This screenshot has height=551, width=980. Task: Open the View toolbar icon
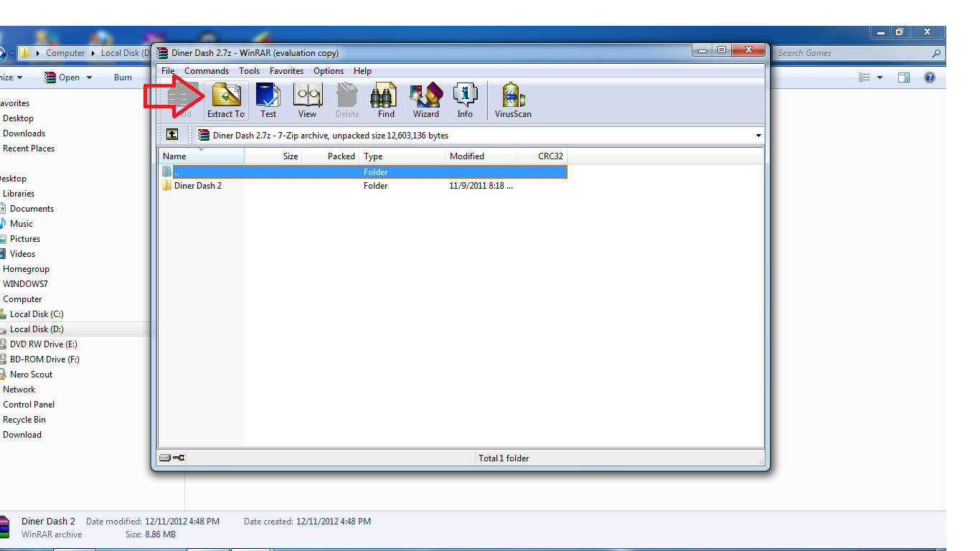[307, 100]
